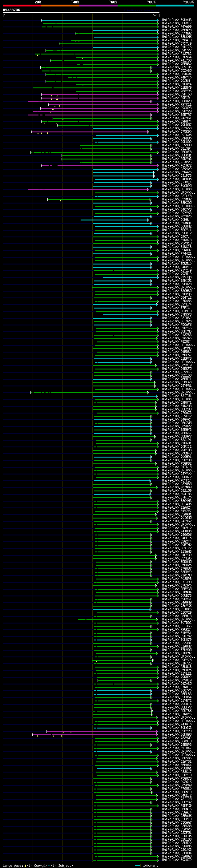This screenshot has height=868, width=197.
Task: Select the UniRef100_A9TG05 label
Action: pos(176,135)
